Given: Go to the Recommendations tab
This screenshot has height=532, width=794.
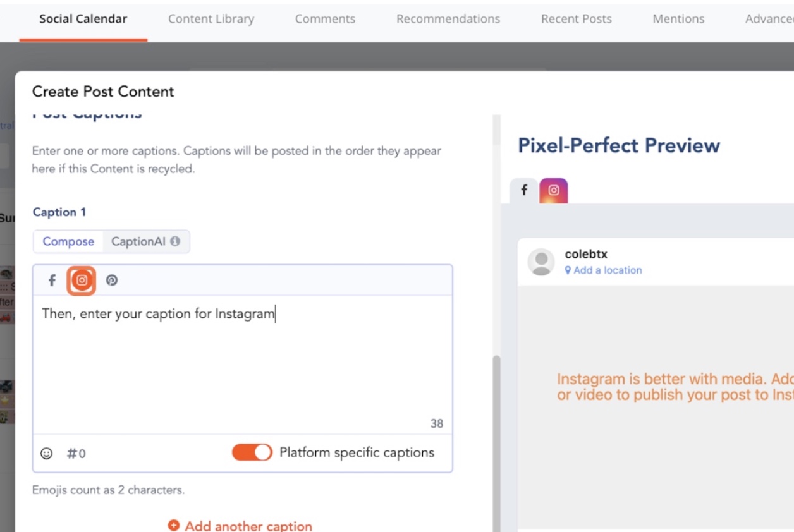Looking at the screenshot, I should point(448,19).
